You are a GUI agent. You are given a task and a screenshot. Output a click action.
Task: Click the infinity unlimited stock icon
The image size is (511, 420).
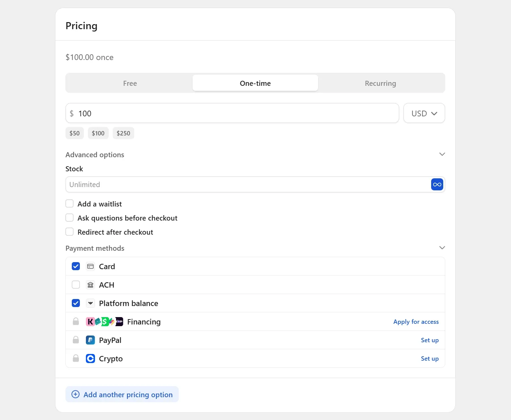[x=437, y=184]
